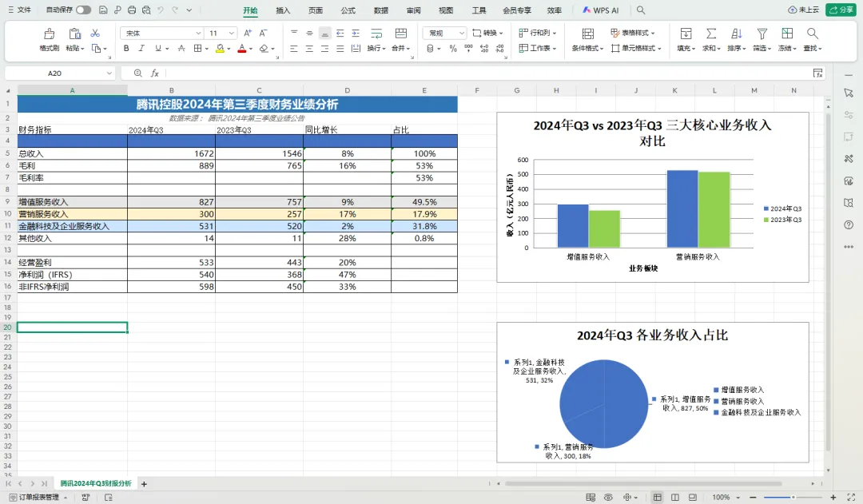Image resolution: width=863 pixels, height=504 pixels.
Task: Click the Cut scissors icon
Action: point(95,33)
